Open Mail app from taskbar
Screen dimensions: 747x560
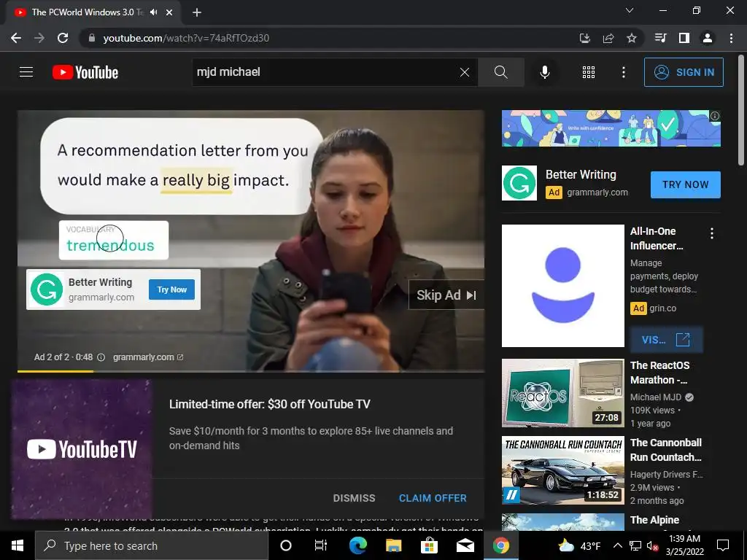tap(465, 545)
